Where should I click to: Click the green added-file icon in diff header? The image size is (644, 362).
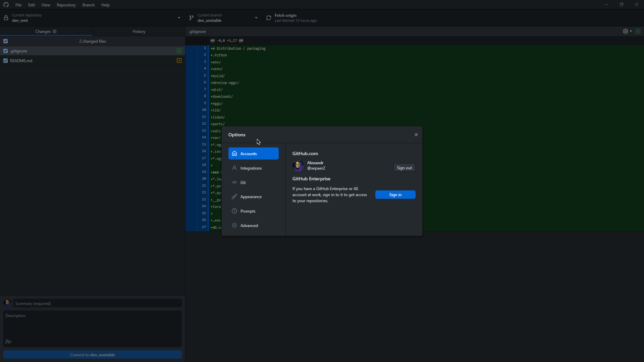[x=638, y=31]
